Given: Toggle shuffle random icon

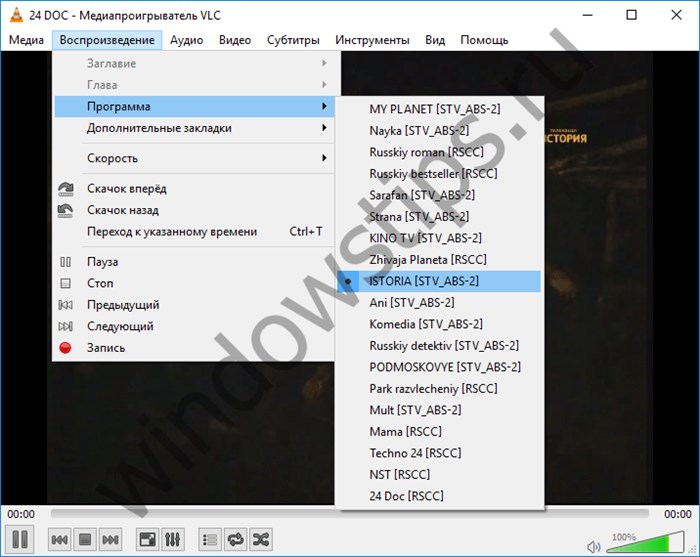Looking at the screenshot, I should (261, 540).
